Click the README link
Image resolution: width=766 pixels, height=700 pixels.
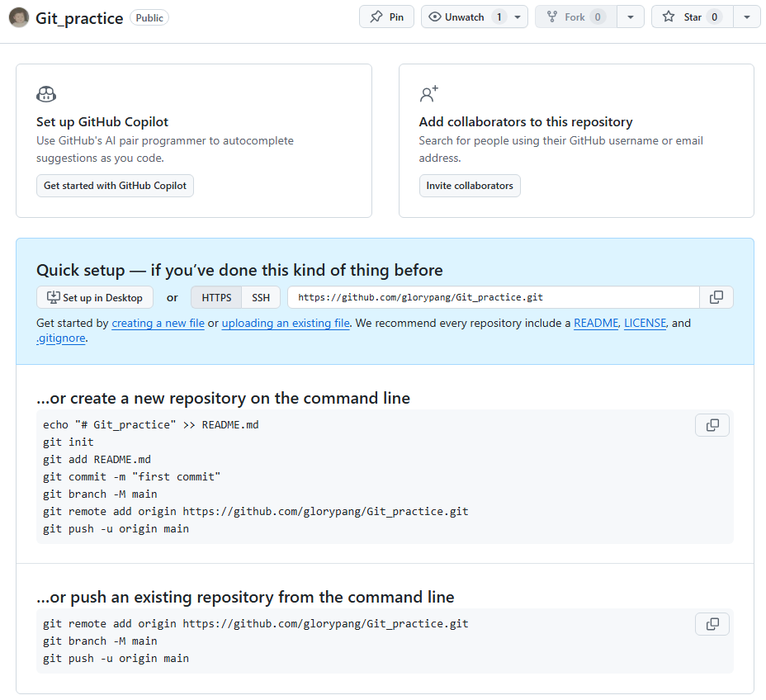[x=596, y=324]
